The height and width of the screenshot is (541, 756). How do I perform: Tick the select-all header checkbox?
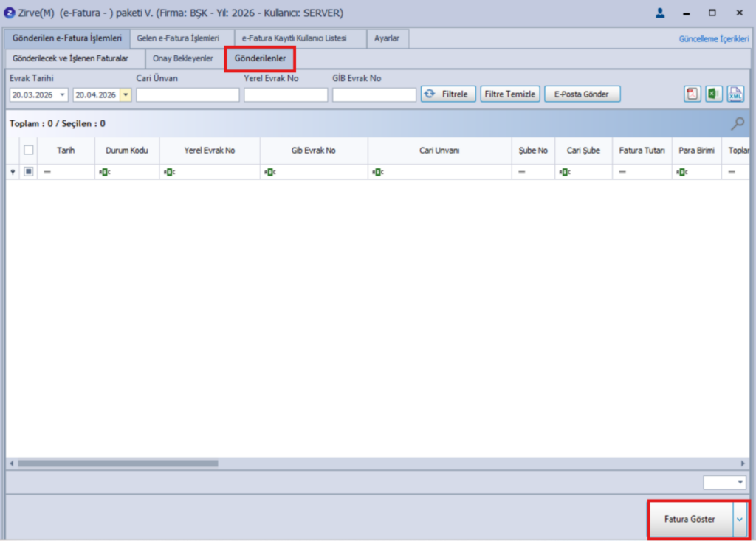pos(29,150)
